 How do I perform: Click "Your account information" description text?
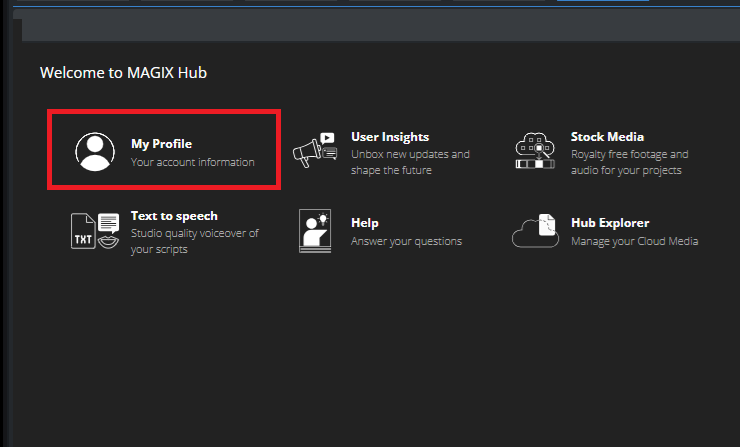(x=192, y=162)
